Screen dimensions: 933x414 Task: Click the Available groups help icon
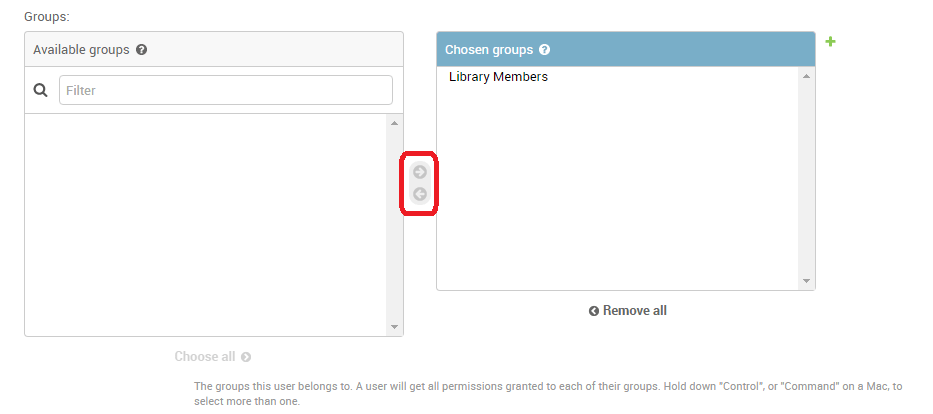pos(142,49)
